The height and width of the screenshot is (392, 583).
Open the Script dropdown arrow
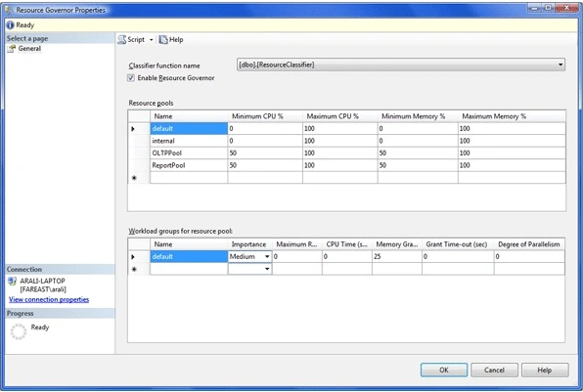tap(152, 40)
